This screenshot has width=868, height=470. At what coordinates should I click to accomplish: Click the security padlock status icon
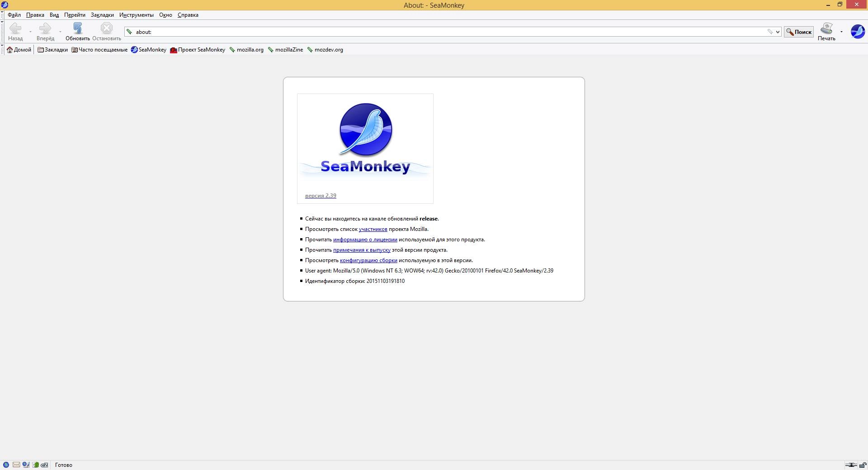coord(863,465)
